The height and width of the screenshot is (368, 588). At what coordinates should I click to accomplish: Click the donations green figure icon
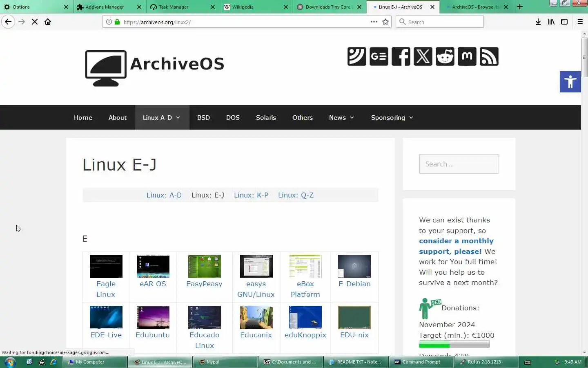pos(430,308)
